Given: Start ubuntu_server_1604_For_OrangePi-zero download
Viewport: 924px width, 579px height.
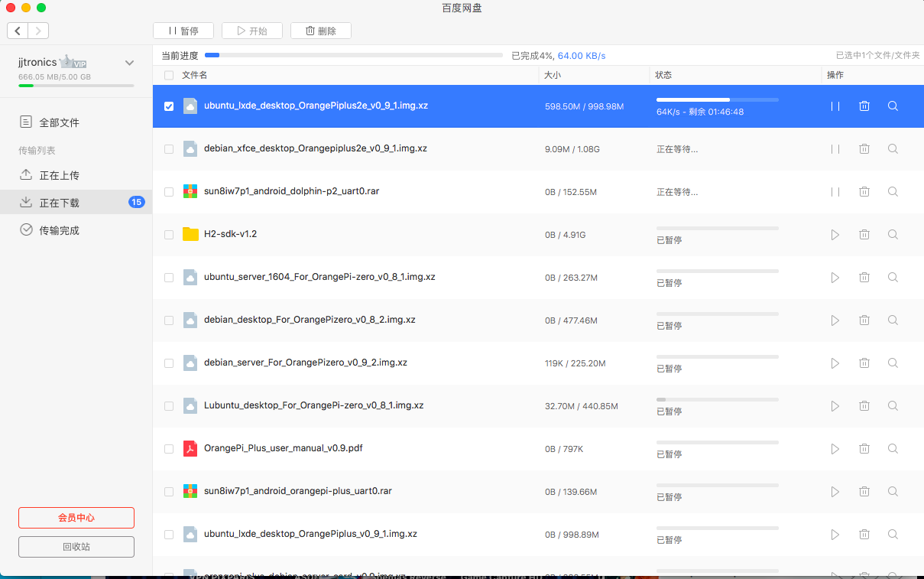Looking at the screenshot, I should [x=835, y=278].
